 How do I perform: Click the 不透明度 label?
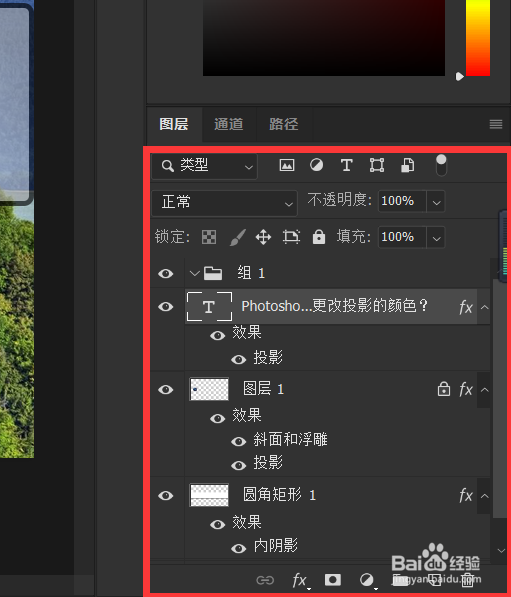339,200
